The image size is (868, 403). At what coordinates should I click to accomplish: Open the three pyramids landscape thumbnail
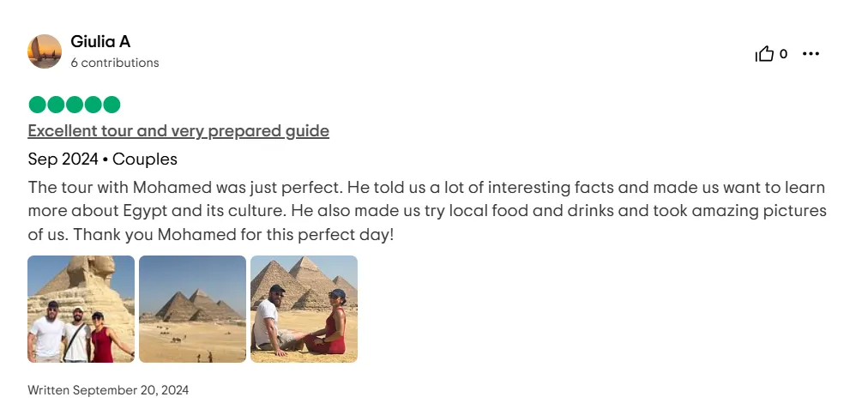[x=193, y=309]
